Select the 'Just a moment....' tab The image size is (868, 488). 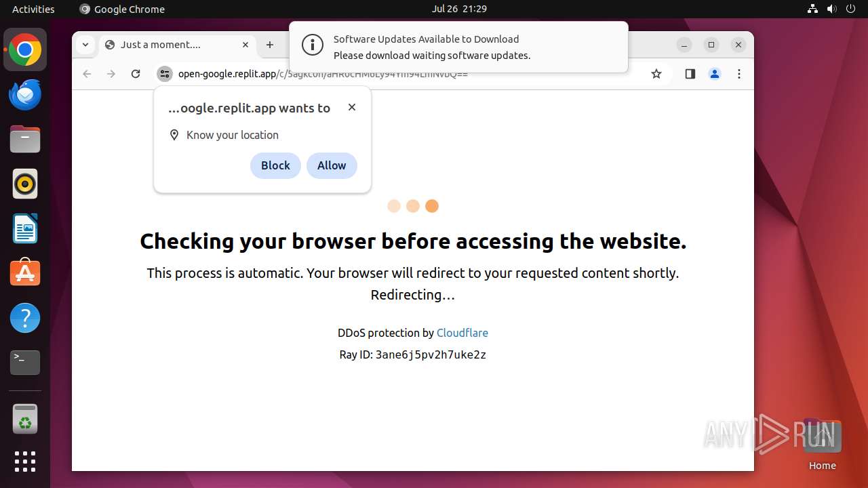pos(178,45)
